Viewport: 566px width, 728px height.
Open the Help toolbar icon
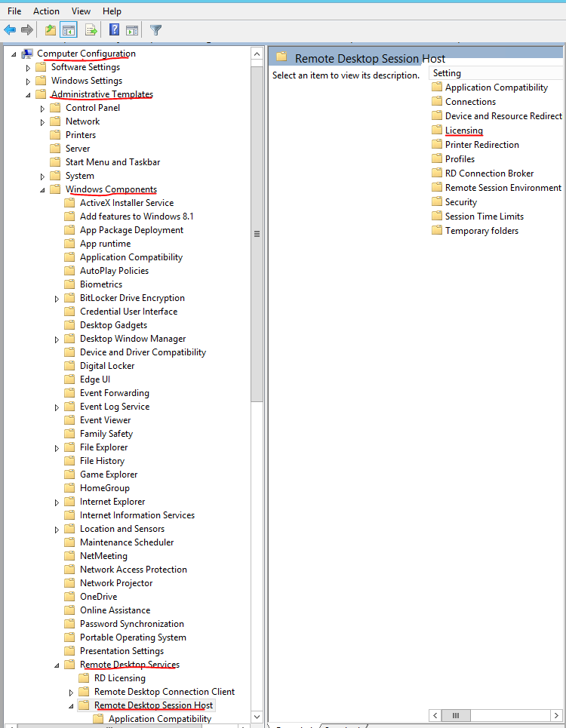tap(114, 29)
